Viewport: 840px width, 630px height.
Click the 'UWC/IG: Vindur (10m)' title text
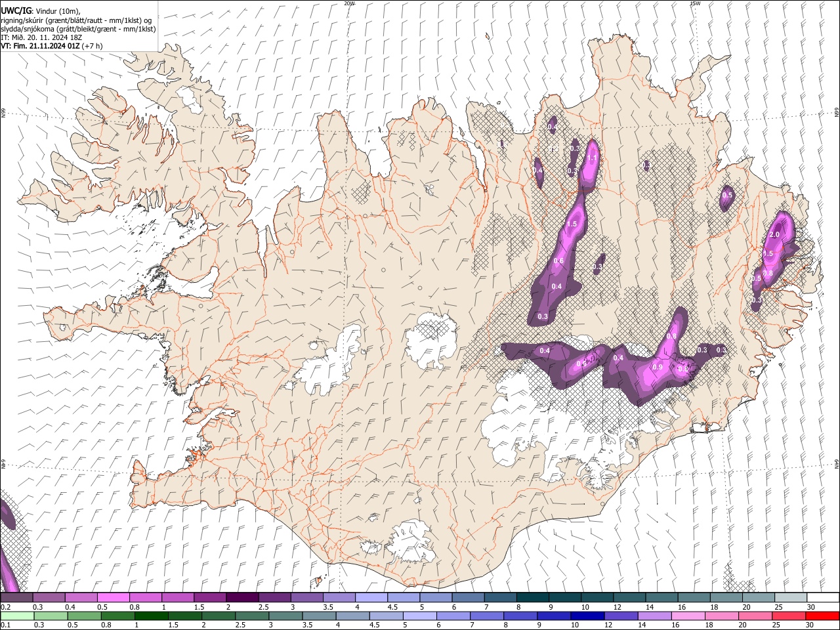[41, 11]
